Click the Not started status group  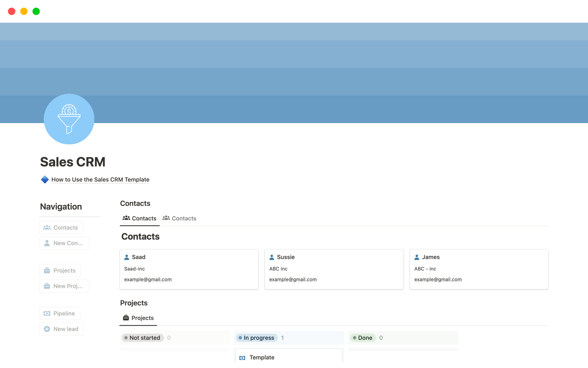(x=143, y=338)
